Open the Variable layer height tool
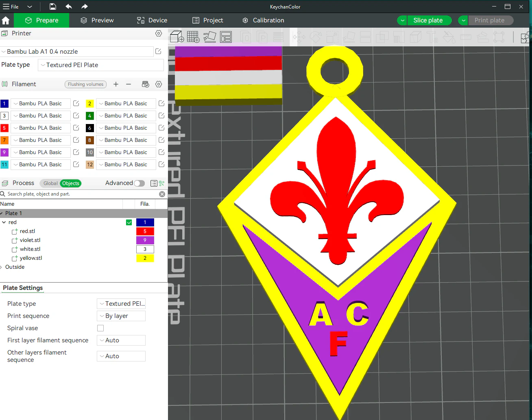 (x=279, y=37)
